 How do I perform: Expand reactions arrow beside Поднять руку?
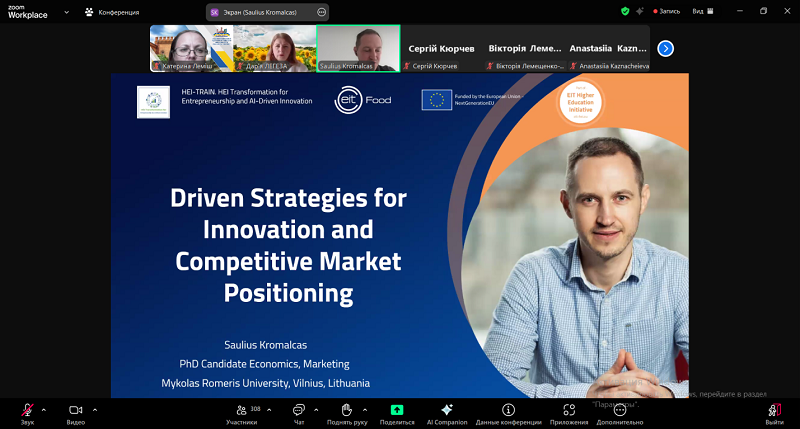coord(365,410)
